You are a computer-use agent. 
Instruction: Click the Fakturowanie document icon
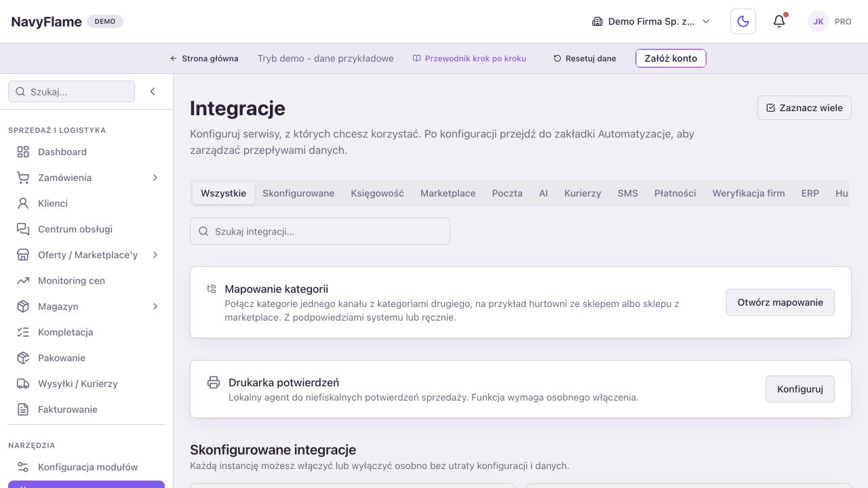pyautogui.click(x=23, y=409)
